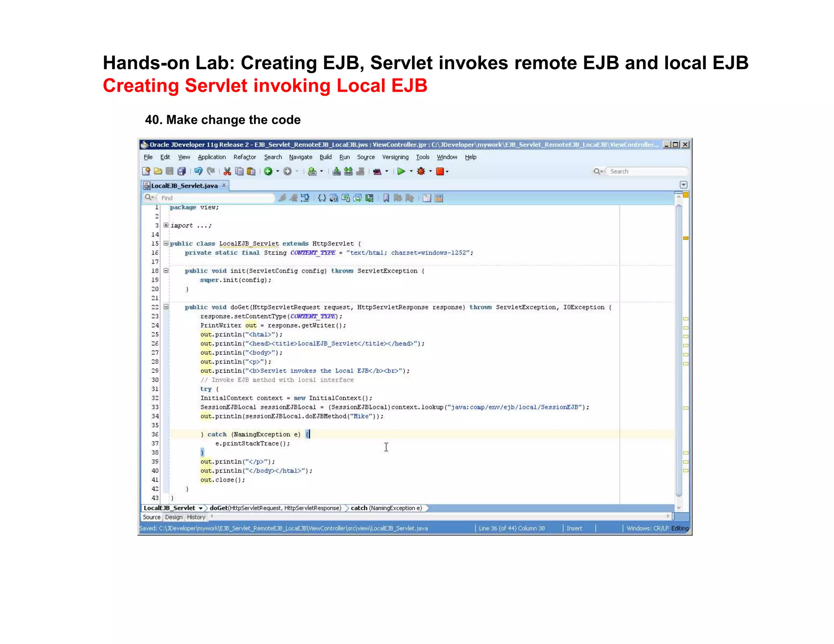Click the gray Forward navigation icon
The height and width of the screenshot is (644, 834).
pyautogui.click(x=288, y=171)
